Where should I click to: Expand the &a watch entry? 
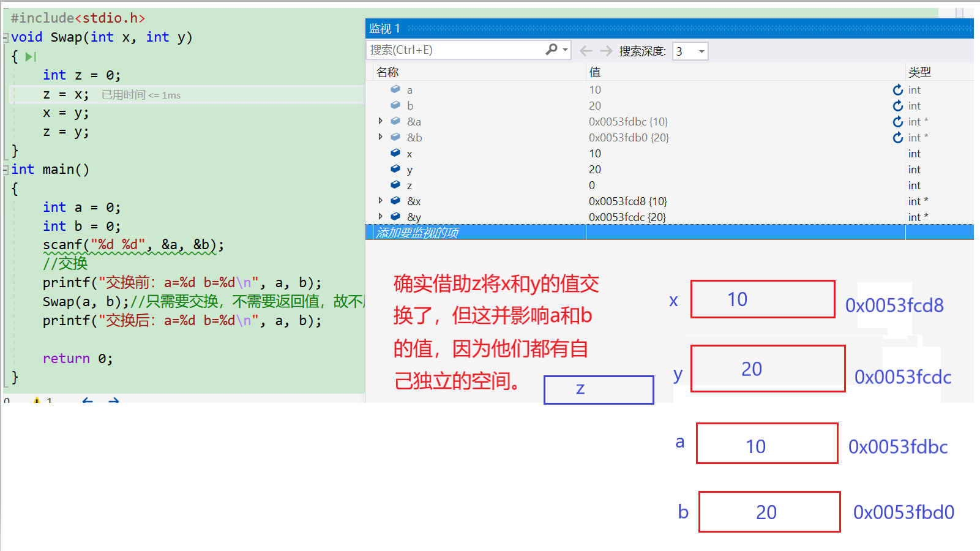[381, 121]
